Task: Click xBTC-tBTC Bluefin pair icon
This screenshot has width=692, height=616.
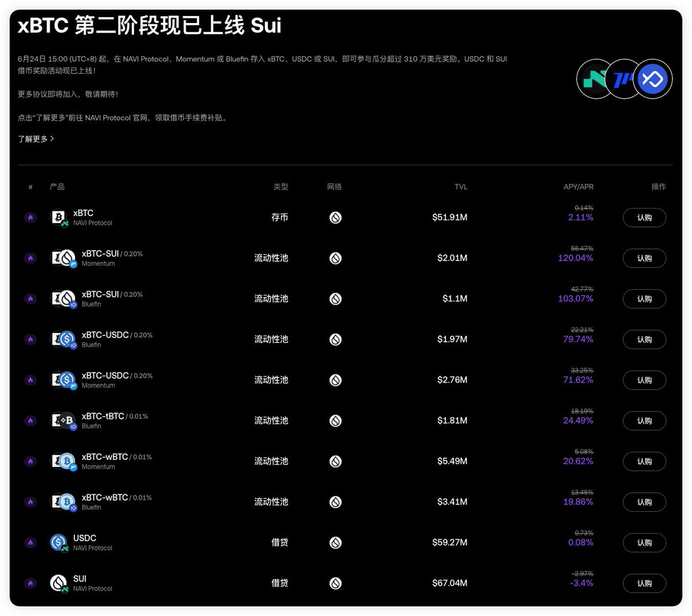Action: [x=63, y=421]
